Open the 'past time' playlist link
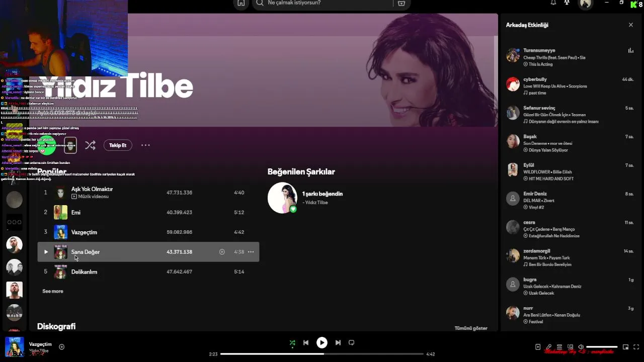 537,93
